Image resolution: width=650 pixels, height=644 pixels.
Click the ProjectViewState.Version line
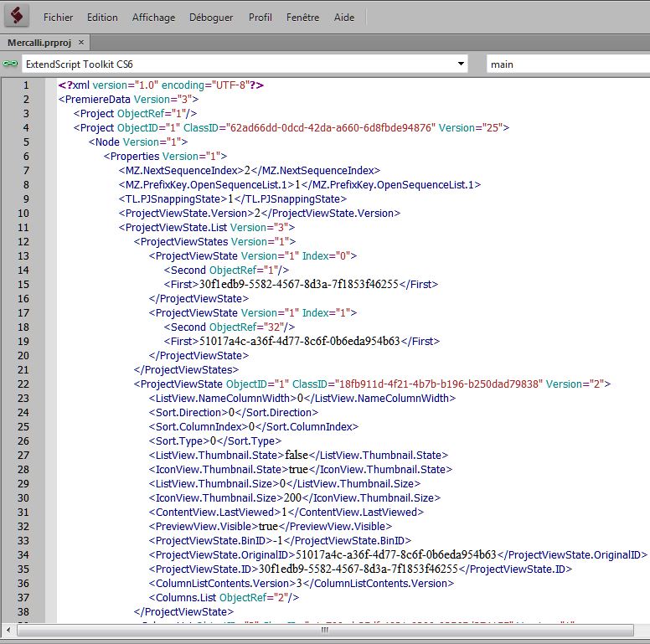point(260,214)
